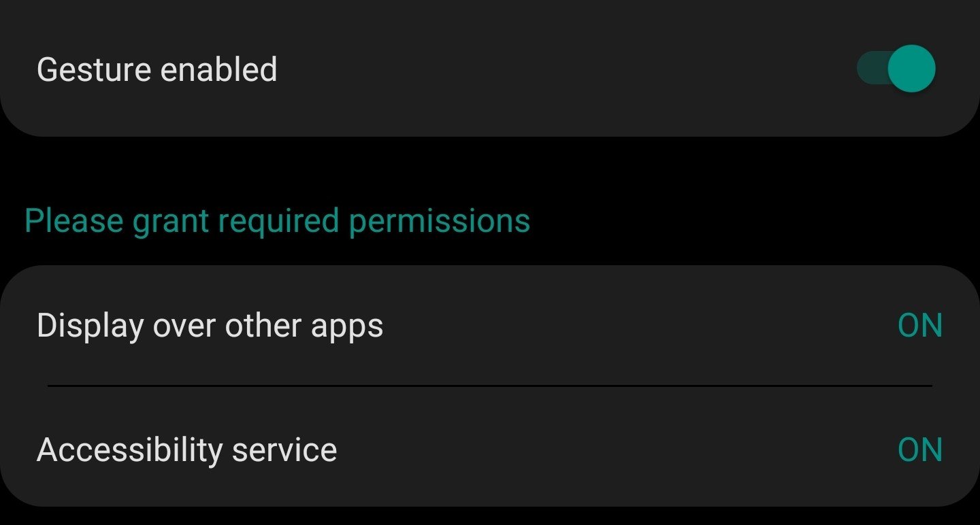Click the divider line between permission rows

(490, 386)
